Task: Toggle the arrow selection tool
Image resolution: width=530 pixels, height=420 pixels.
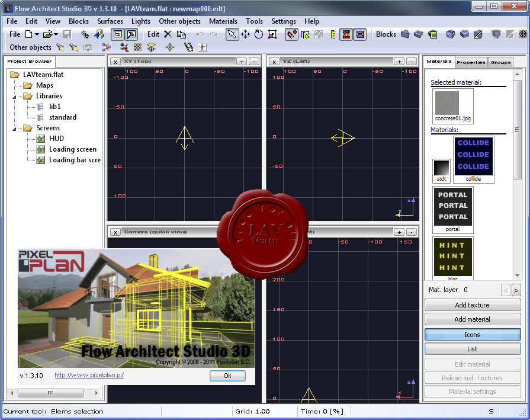Action: point(232,34)
